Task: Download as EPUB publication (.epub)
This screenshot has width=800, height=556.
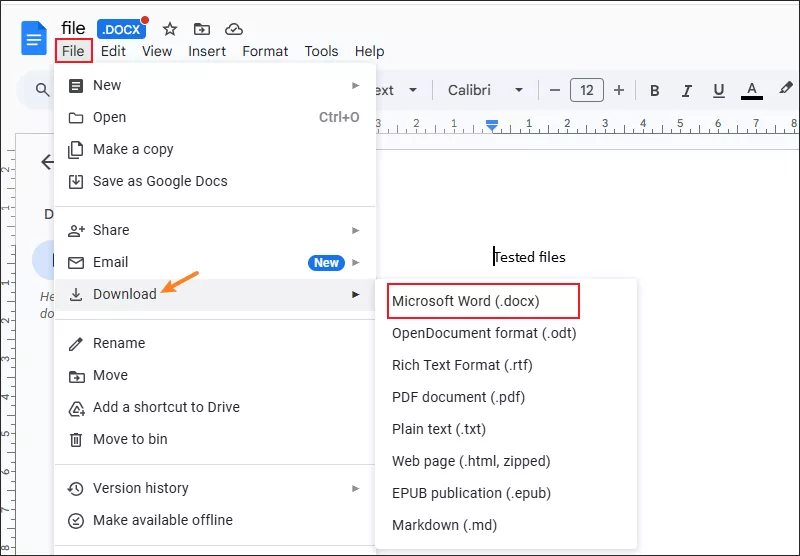Action: [506, 493]
